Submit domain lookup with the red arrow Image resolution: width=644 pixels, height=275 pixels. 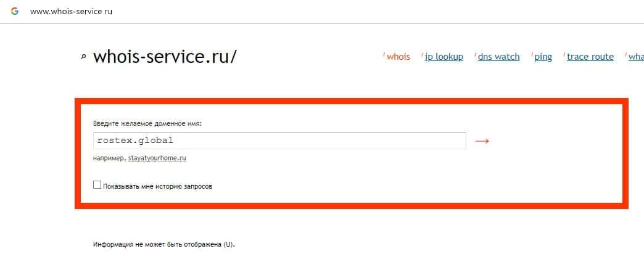(482, 141)
